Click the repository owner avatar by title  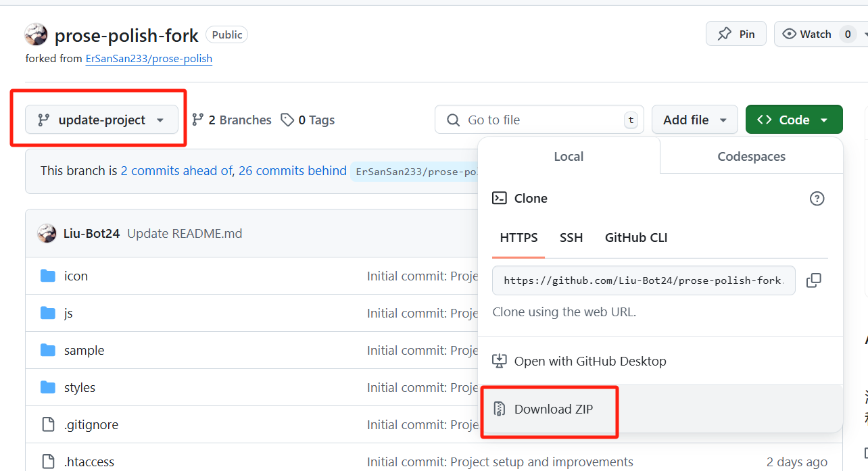click(x=37, y=34)
